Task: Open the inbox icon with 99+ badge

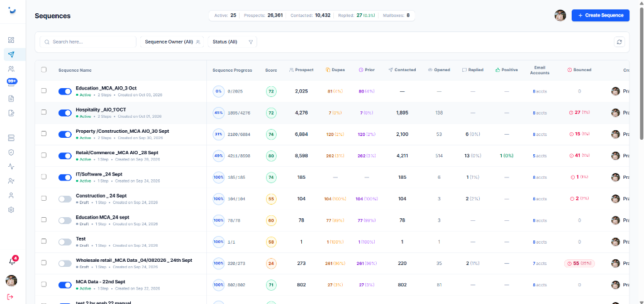Action: tap(11, 82)
